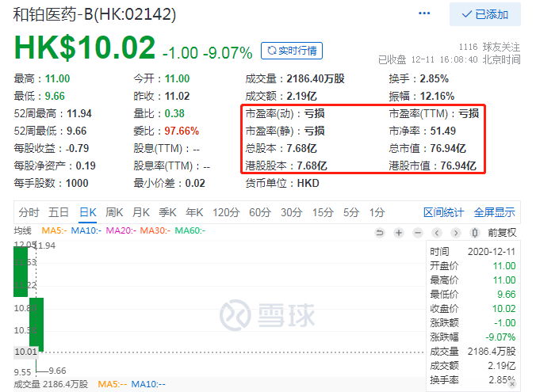Viewport: 536px width, 392px height.
Task: Switch to the 30分 interval tab
Action: (292, 212)
